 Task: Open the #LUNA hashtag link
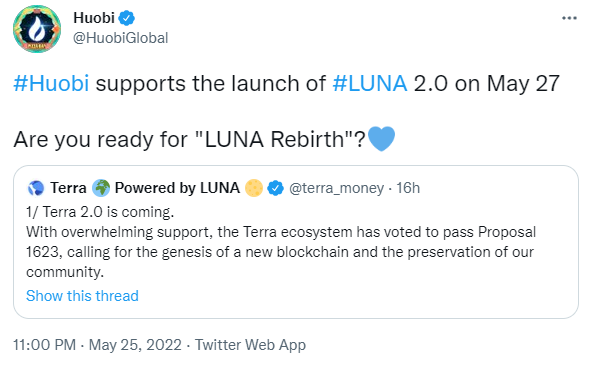[x=370, y=83]
